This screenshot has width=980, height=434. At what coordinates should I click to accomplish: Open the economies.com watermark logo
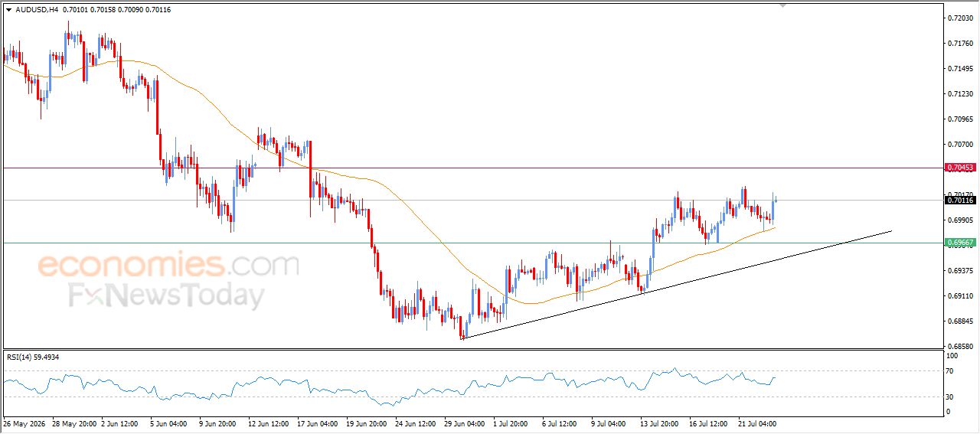click(168, 265)
